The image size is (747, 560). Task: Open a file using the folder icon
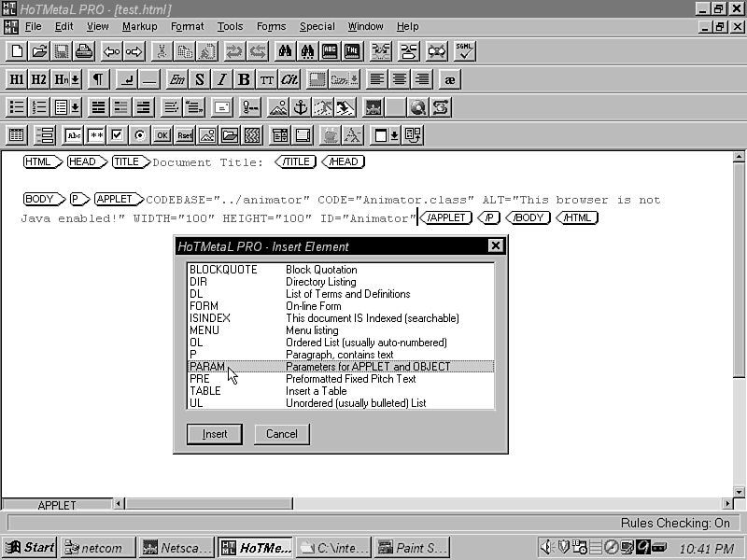[39, 51]
